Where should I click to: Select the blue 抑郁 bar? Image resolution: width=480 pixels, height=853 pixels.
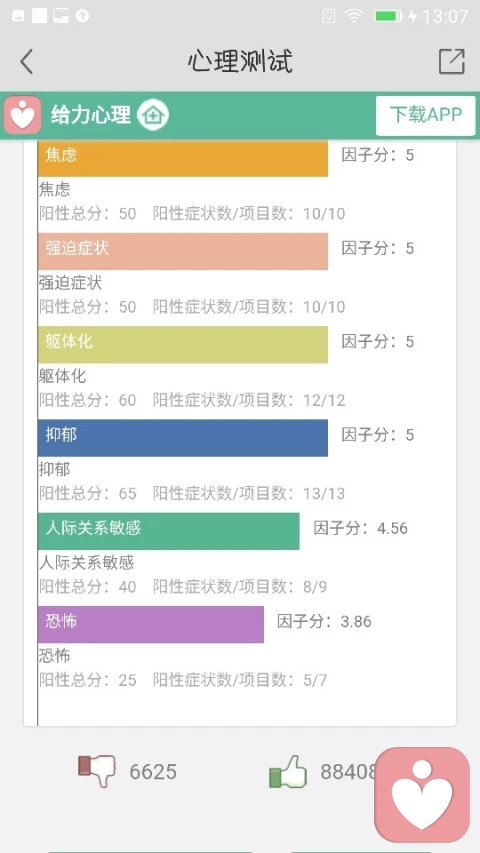tap(183, 437)
